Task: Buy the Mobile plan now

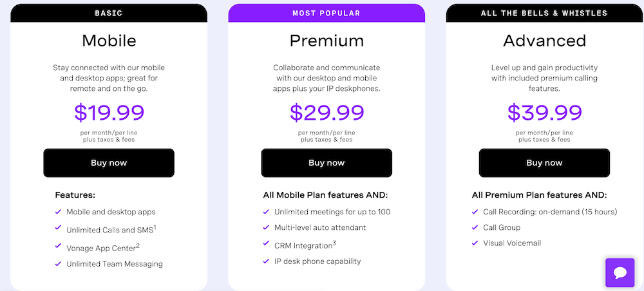Action: coord(109,163)
